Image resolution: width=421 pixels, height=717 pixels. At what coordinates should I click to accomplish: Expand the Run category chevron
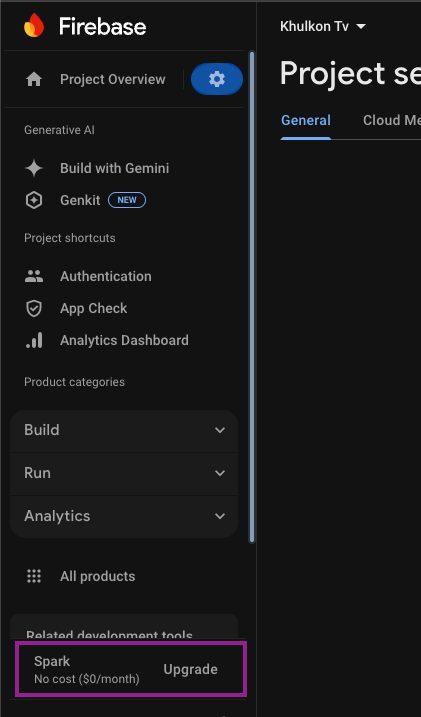pos(220,473)
